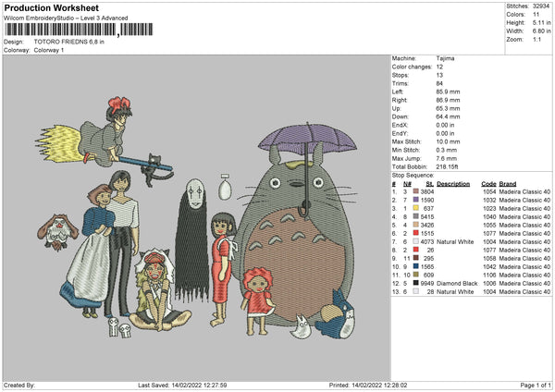The height and width of the screenshot is (392, 555).
Task: Click Madeira Classic 40 brand in stop 12
Action: tap(524, 283)
